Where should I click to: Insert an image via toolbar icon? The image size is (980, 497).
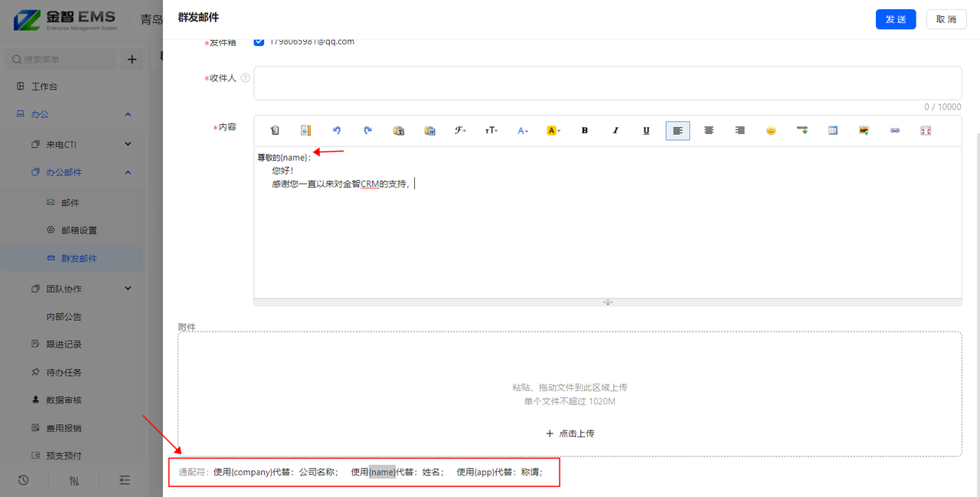pyautogui.click(x=864, y=131)
